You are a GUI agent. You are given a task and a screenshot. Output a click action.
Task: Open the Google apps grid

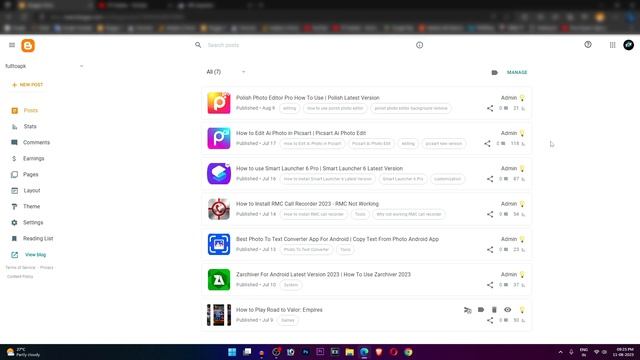[x=612, y=45]
